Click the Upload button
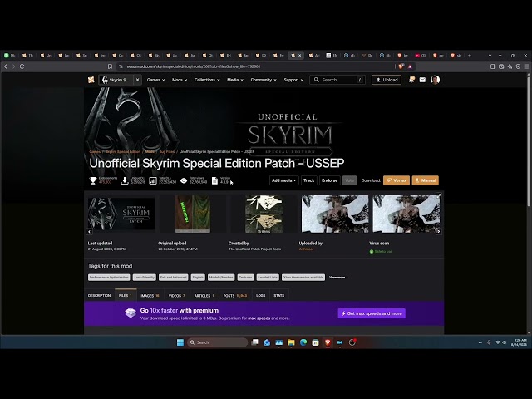The height and width of the screenshot is (399, 532). point(387,80)
